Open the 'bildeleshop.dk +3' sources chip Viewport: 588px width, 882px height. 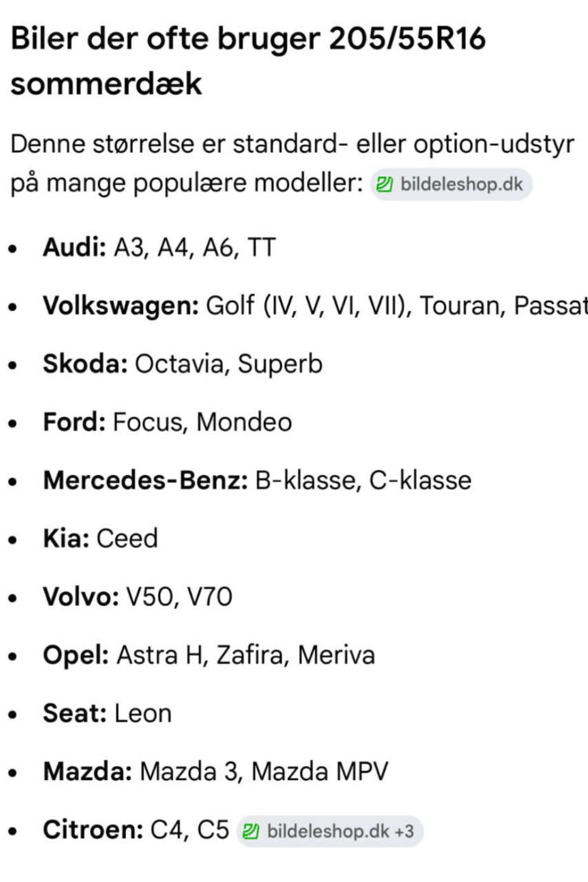click(330, 831)
